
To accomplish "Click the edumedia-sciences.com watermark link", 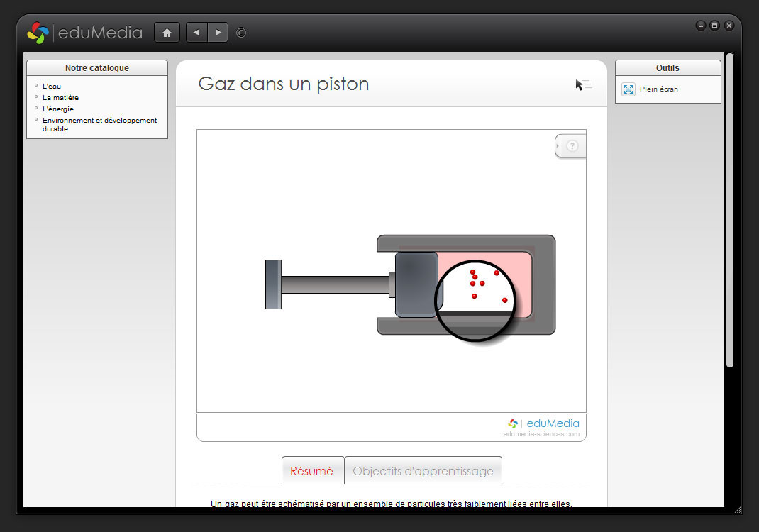I will tap(541, 434).
